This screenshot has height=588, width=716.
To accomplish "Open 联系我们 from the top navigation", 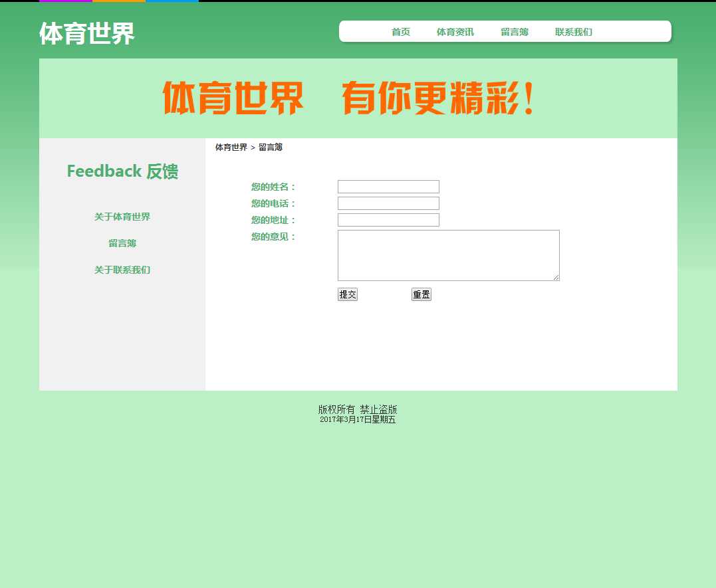I will tap(573, 32).
